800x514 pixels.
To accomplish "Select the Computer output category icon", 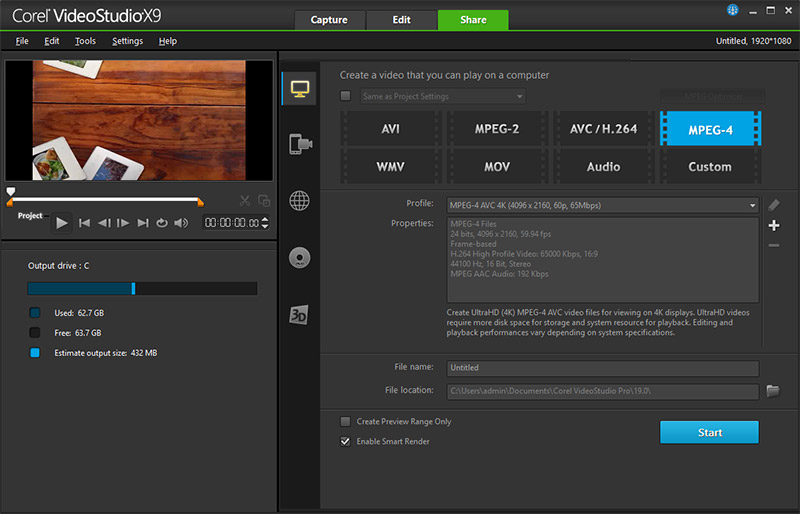I will tap(299, 89).
